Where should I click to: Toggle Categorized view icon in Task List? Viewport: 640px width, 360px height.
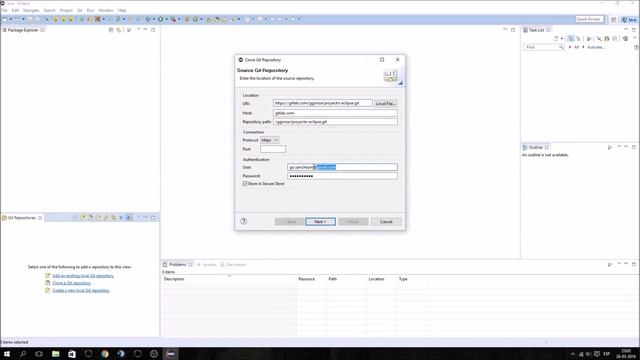[571, 38]
